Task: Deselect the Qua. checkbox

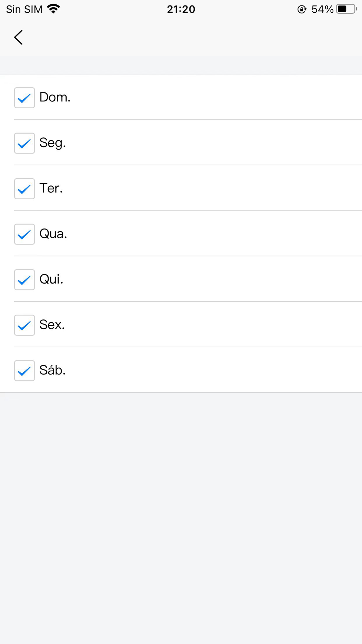Action: [25, 234]
